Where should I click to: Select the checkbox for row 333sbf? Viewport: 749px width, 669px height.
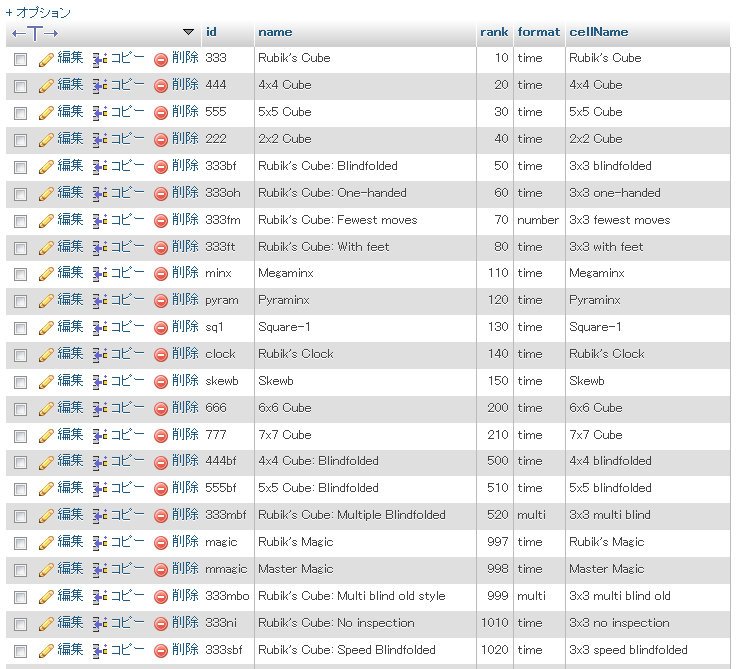pos(20,651)
